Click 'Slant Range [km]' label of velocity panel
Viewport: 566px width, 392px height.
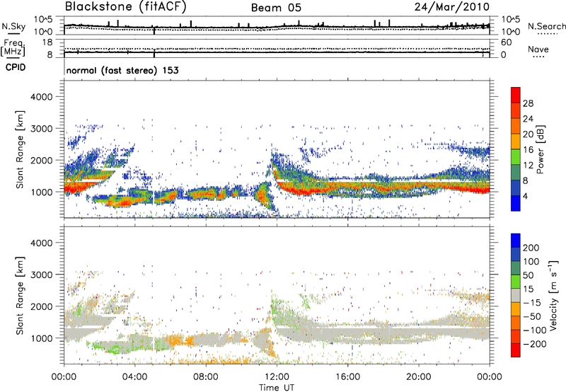(x=20, y=295)
